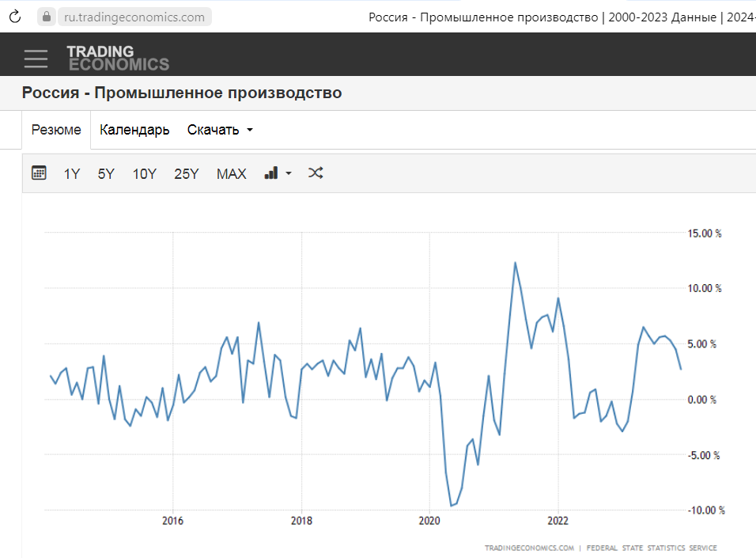Viewport: 756px width, 558px height.
Task: Open the Календарь tab
Action: tap(134, 130)
